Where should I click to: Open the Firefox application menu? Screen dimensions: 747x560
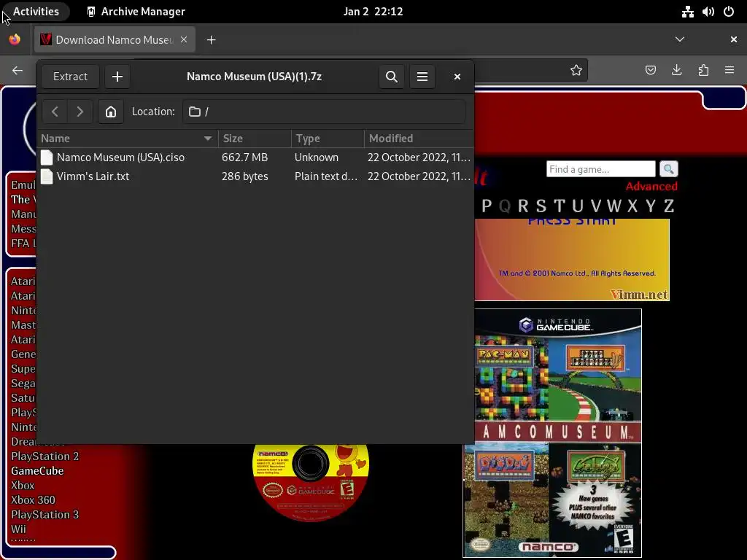pos(729,71)
